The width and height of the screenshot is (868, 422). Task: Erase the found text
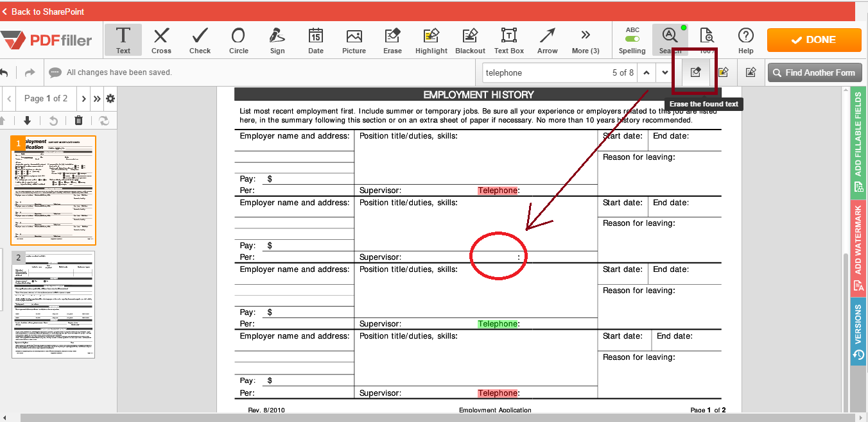pyautogui.click(x=695, y=72)
